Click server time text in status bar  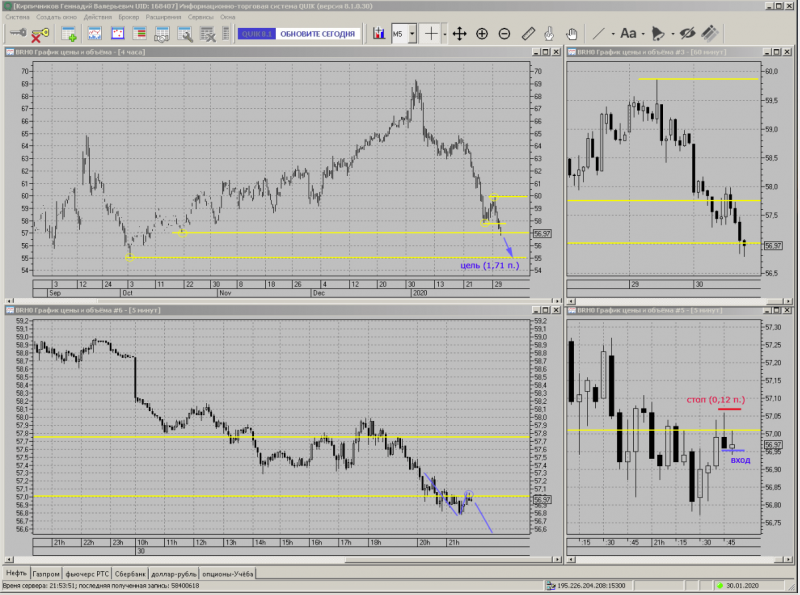point(101,586)
